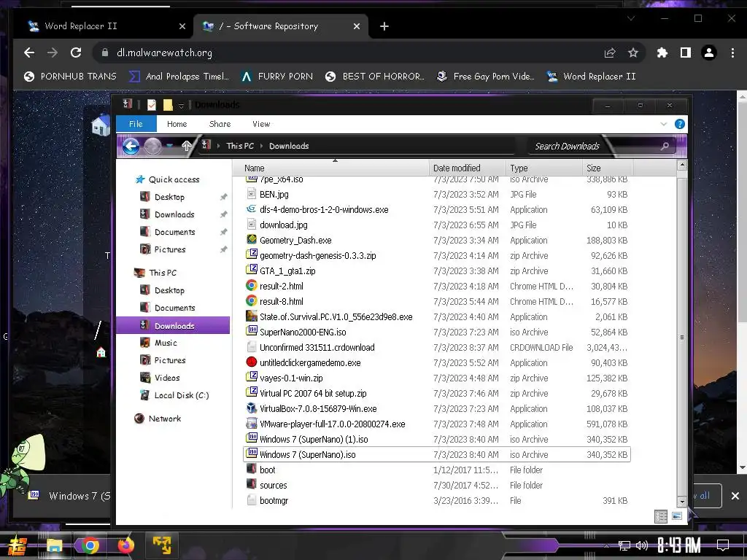Open Explorer help question mark
The width and height of the screenshot is (747, 560).
(x=680, y=124)
